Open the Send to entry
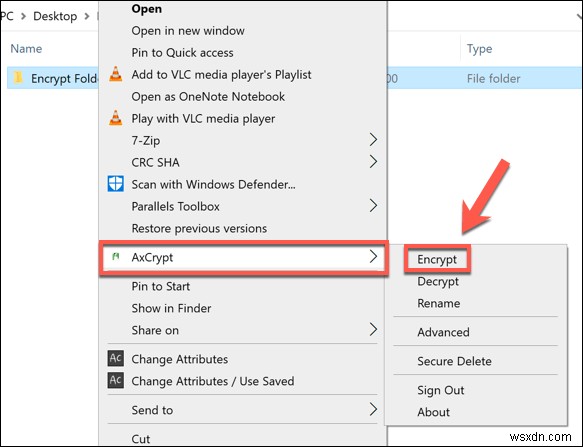This screenshot has height=447, width=583. (152, 410)
